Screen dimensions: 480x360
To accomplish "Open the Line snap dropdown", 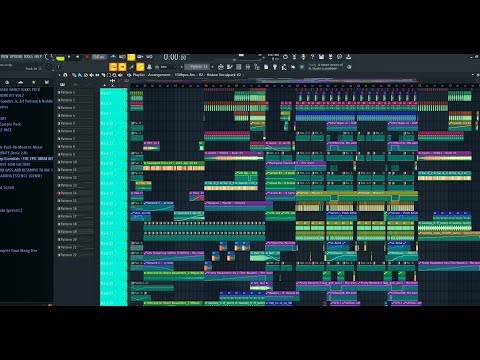I will 166,67.
